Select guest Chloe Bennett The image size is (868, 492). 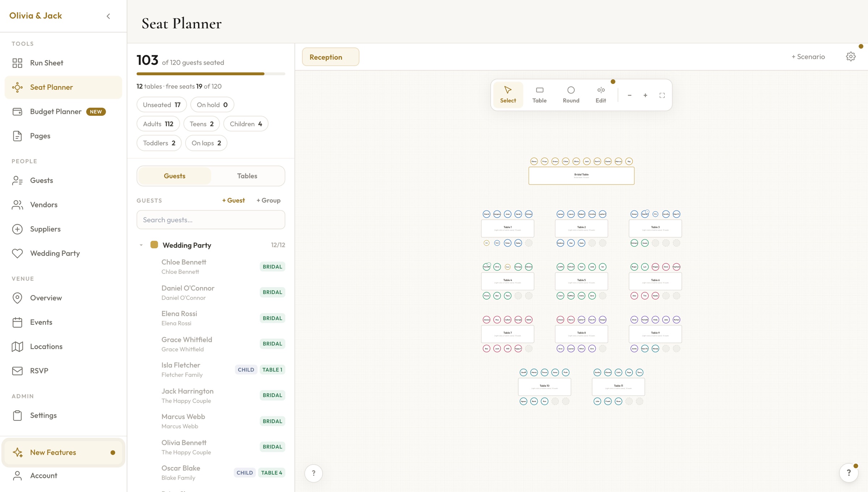211,267
